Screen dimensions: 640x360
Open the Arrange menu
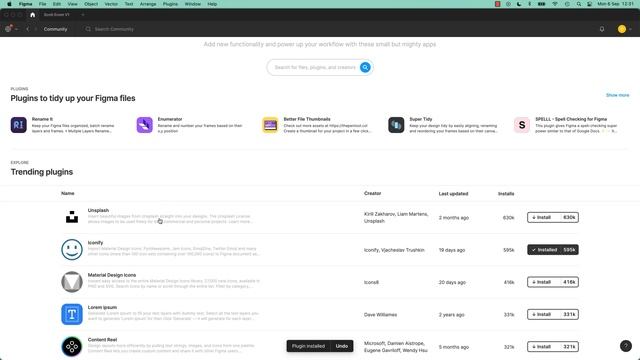[x=148, y=4]
